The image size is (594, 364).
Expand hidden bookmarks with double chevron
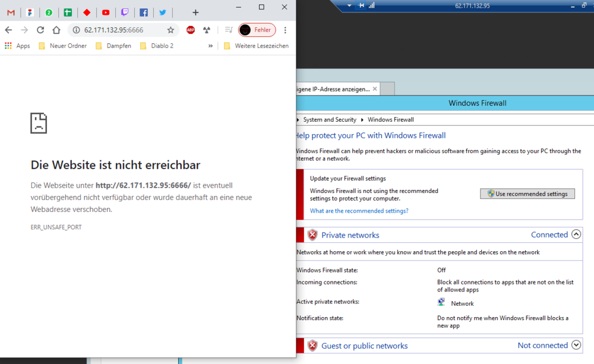coord(210,46)
